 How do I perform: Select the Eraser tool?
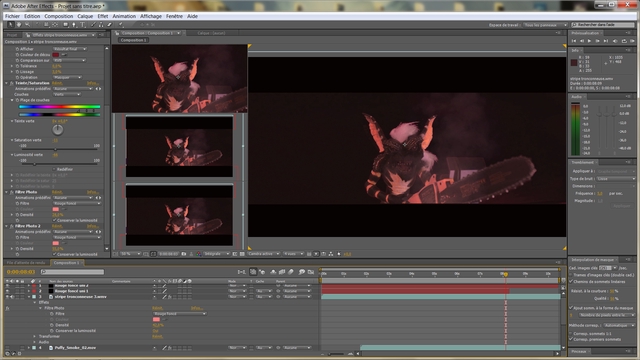point(110,24)
